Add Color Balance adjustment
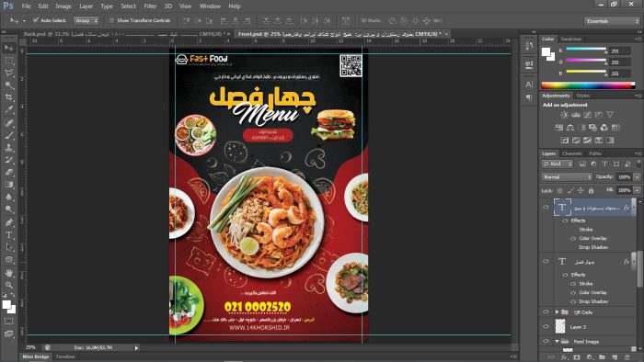 [x=570, y=128]
